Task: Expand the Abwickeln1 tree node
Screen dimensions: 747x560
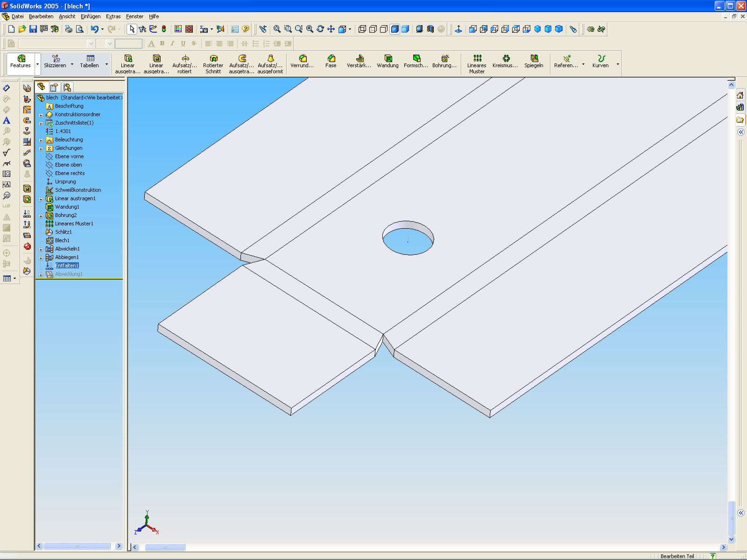Action: (41, 249)
